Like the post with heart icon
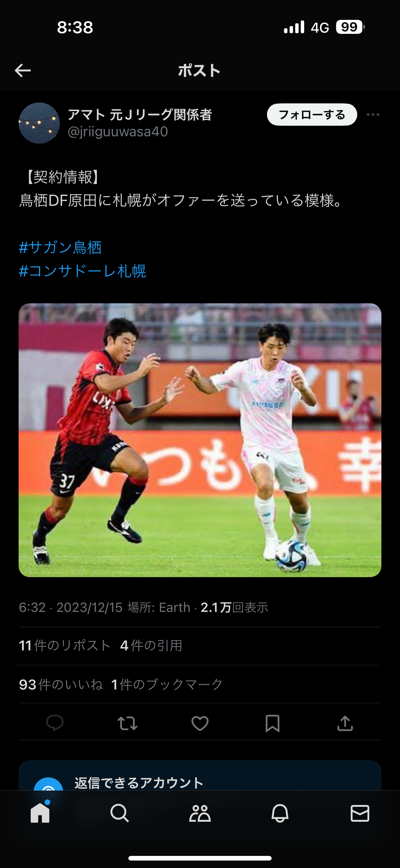This screenshot has width=400, height=868. pyautogui.click(x=200, y=723)
